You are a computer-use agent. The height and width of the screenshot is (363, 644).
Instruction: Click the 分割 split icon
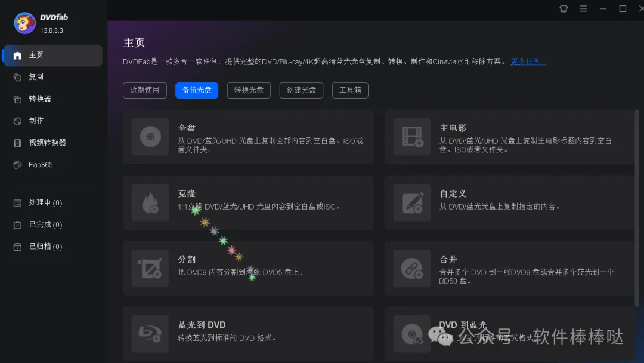[x=150, y=268]
